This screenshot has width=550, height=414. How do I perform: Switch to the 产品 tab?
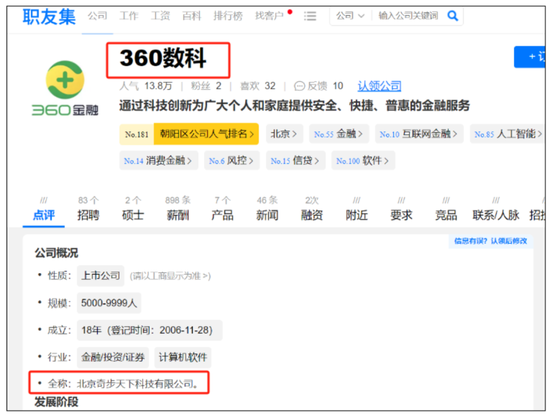coord(222,209)
